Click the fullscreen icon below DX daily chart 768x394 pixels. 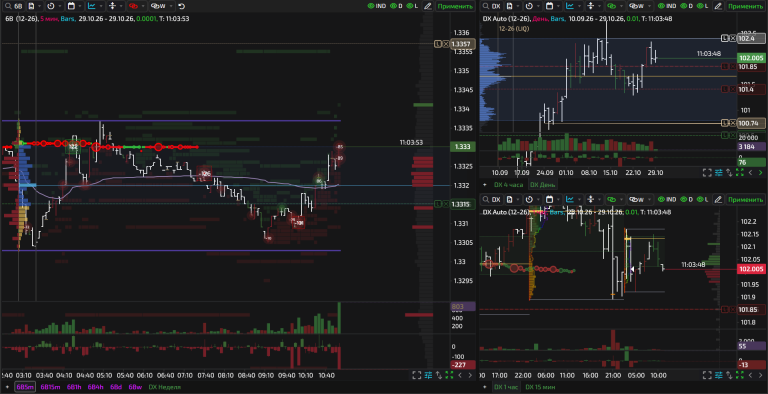point(707,172)
